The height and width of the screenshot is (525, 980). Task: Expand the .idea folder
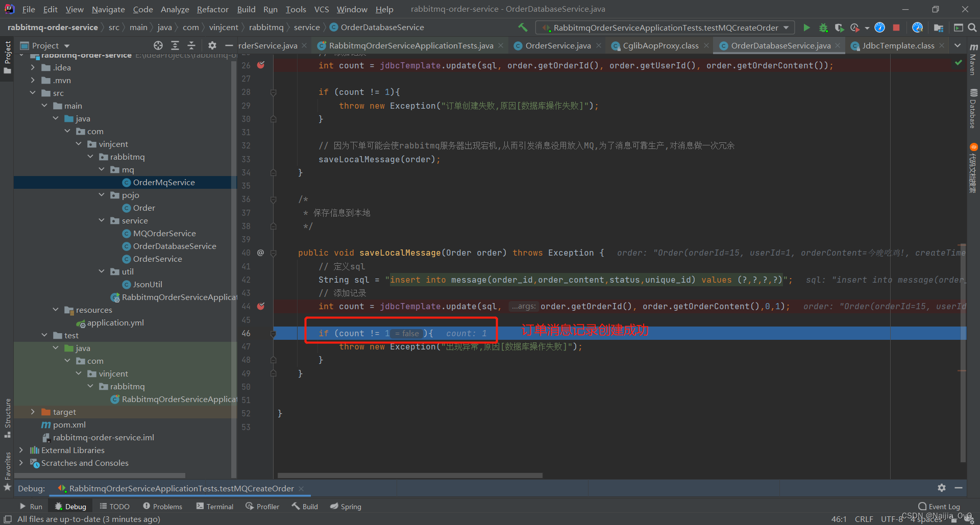click(33, 67)
